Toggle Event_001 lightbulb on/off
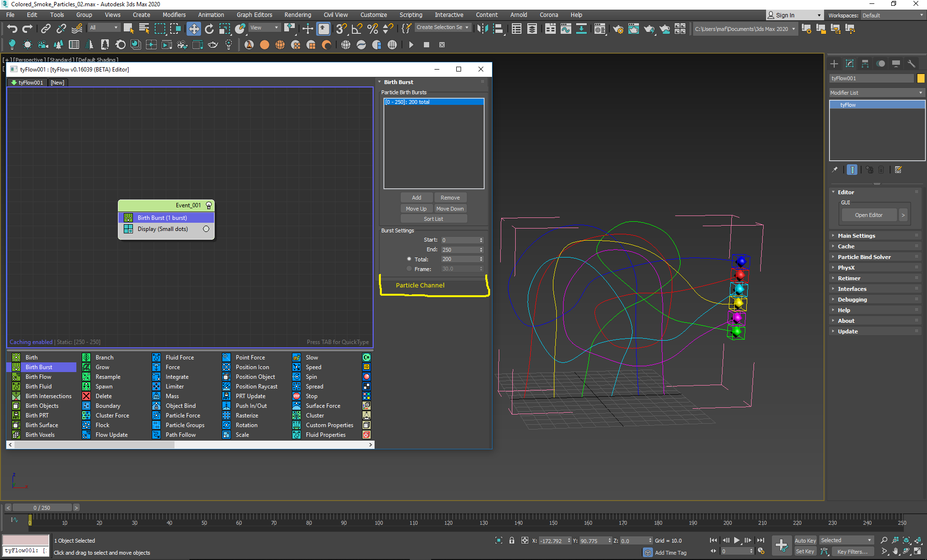 click(209, 205)
